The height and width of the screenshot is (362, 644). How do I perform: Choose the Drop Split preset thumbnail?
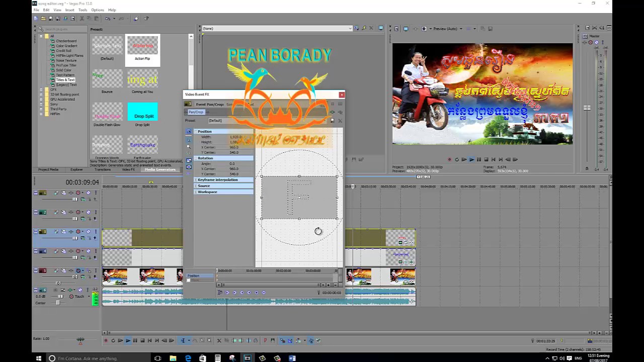tap(142, 112)
